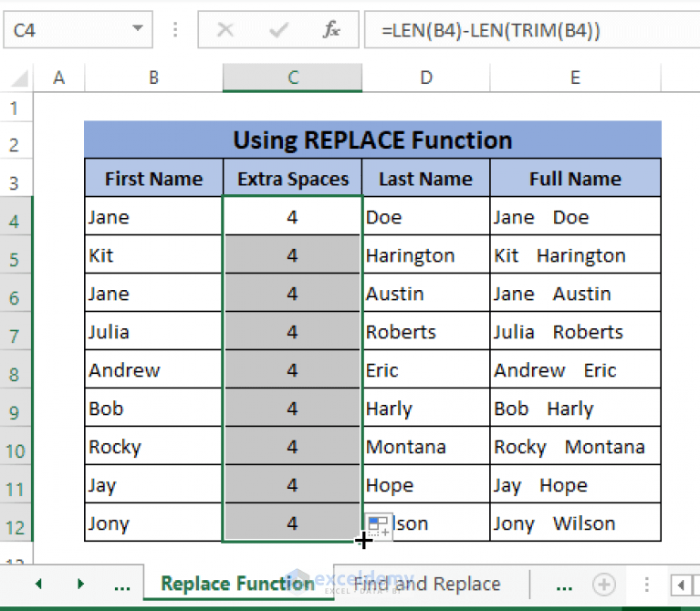Select the last-name cell Eric

426,369
